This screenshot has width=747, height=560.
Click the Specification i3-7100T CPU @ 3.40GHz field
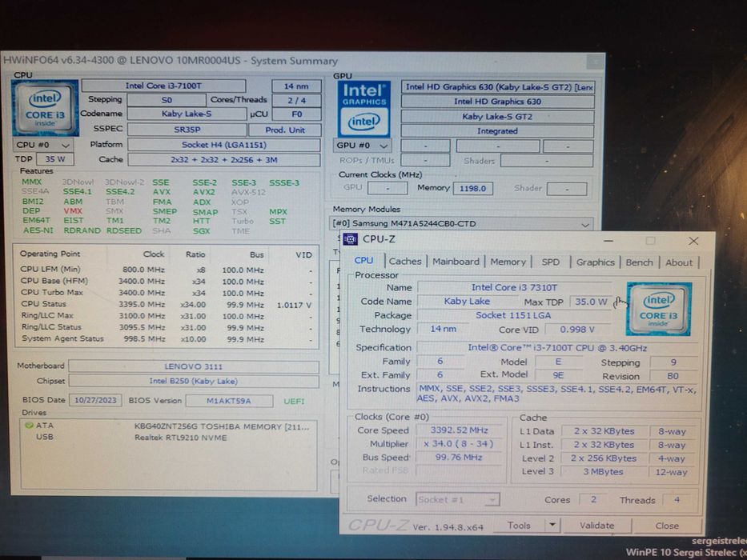557,348
